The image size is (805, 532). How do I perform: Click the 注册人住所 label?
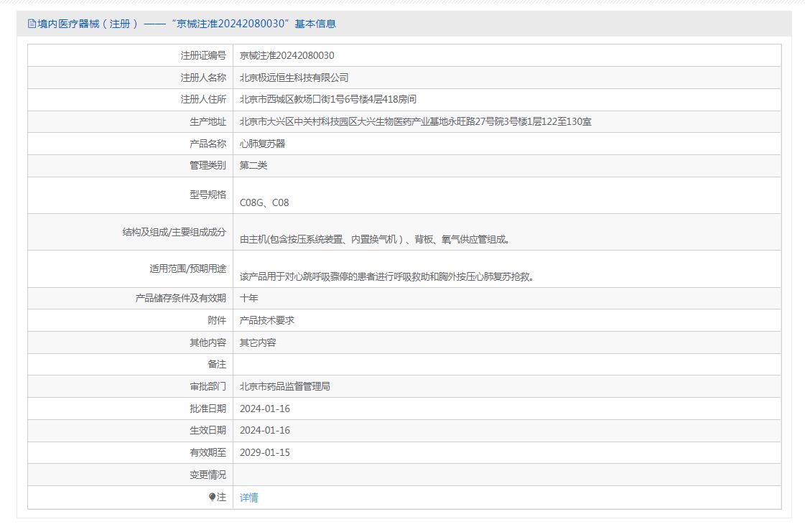pos(203,99)
